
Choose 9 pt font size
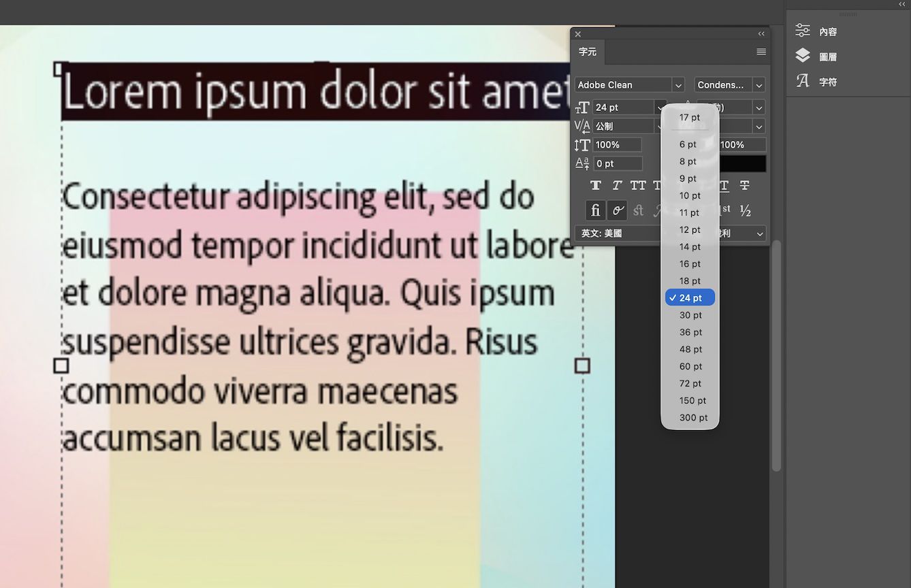[690, 178]
